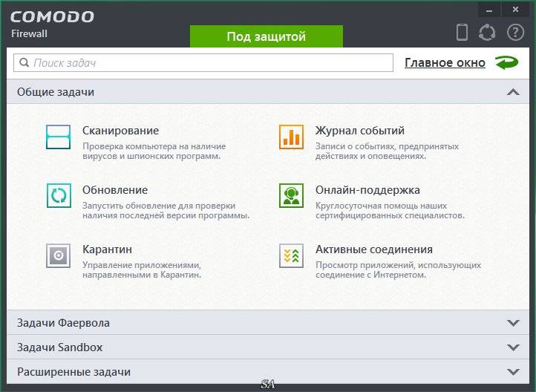This screenshot has width=536, height=392.
Task: Click the 'Проверка компьютера на наличие' description
Action: coord(154,146)
